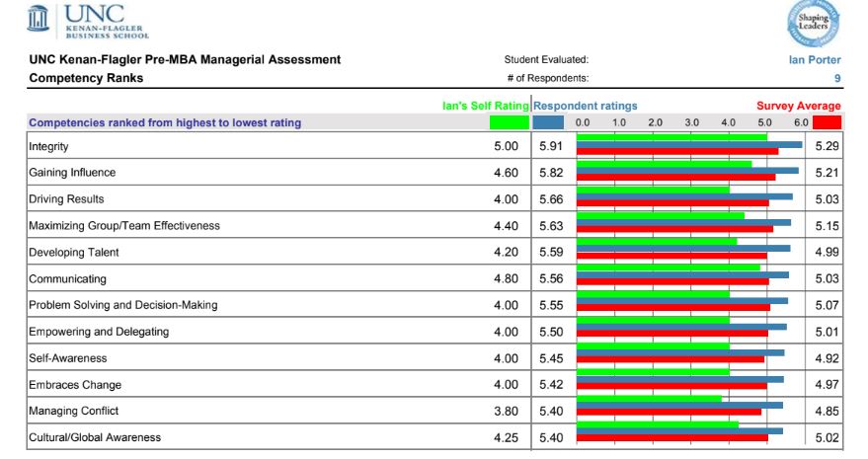Click Managing Conflict self rating 3.80
This screenshot has height=459, width=868.
506,411
